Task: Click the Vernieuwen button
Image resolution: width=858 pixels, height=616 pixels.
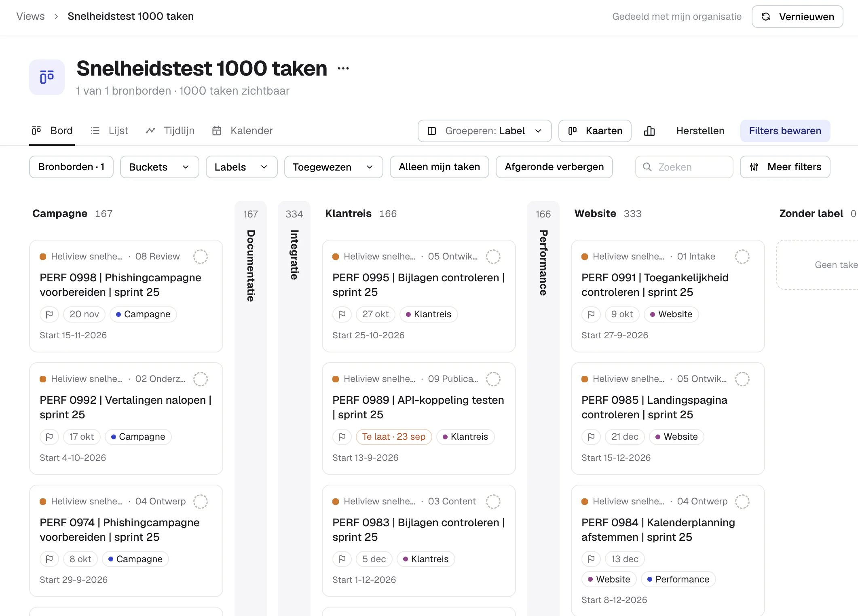Action: point(797,17)
